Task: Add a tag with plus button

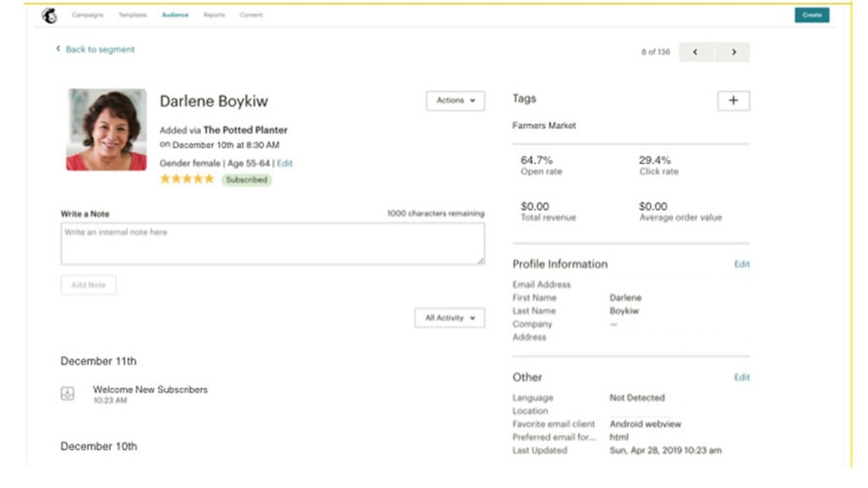Action: pyautogui.click(x=733, y=101)
